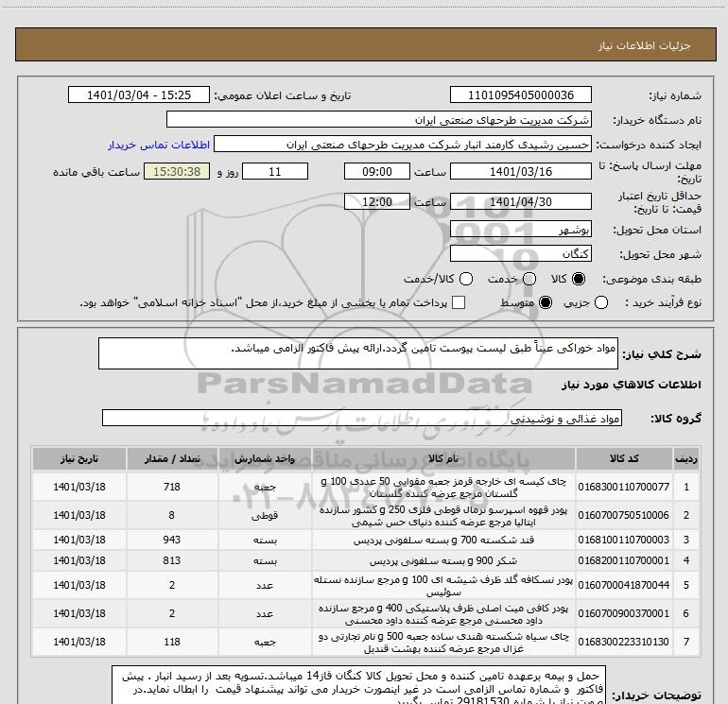Image resolution: width=728 pixels, height=704 pixels.
Task: Select product code 0160700041870044
Action: tap(624, 585)
